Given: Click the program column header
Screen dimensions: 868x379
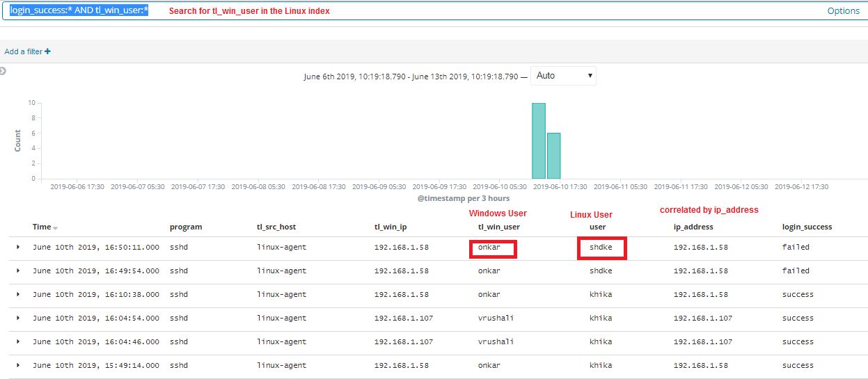Looking at the screenshot, I should tap(186, 227).
